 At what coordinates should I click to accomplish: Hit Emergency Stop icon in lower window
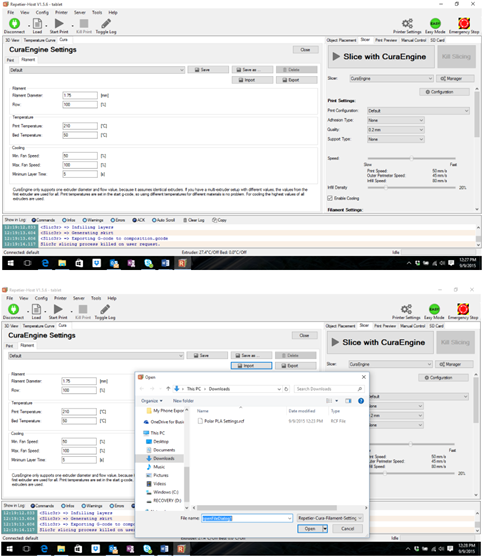[463, 309]
